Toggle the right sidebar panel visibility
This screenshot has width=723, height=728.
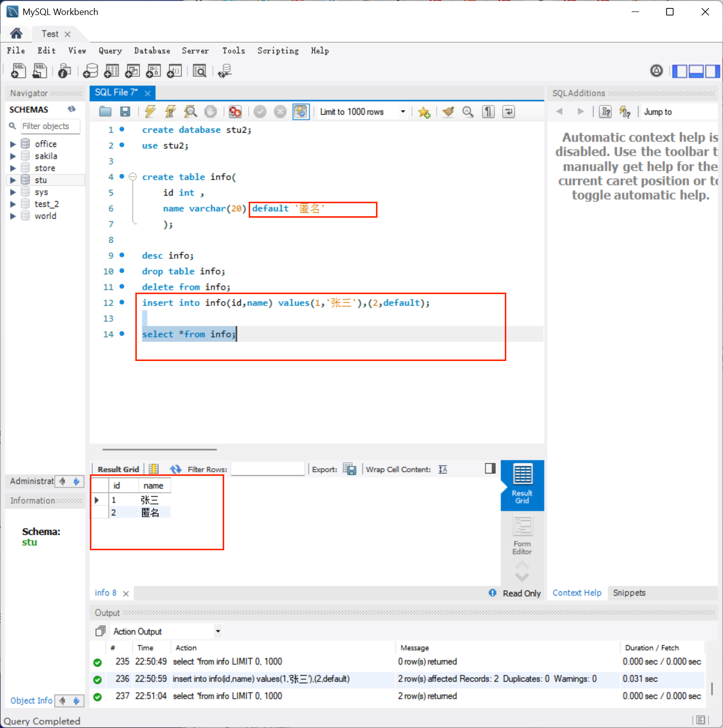(x=713, y=71)
